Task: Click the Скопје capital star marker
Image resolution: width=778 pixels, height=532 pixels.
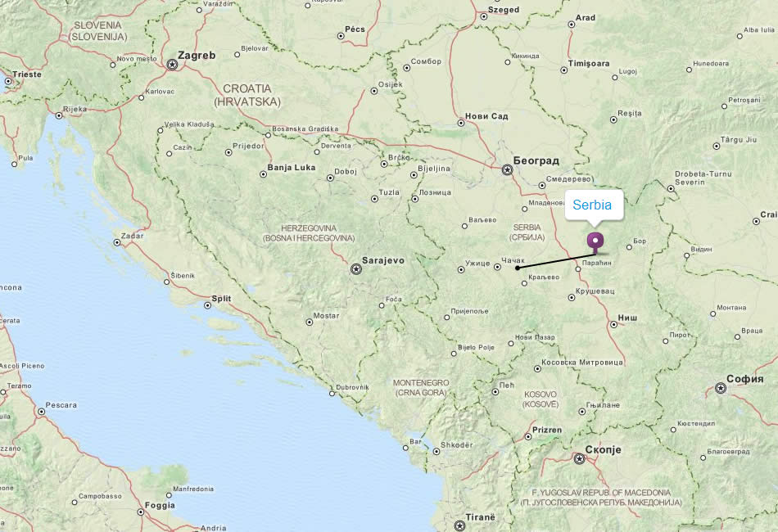Action: (x=579, y=458)
